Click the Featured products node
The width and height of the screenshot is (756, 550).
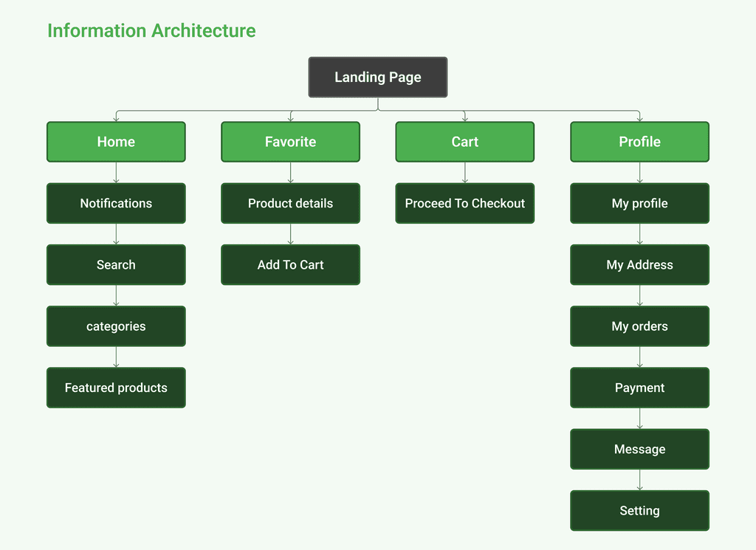tap(116, 388)
